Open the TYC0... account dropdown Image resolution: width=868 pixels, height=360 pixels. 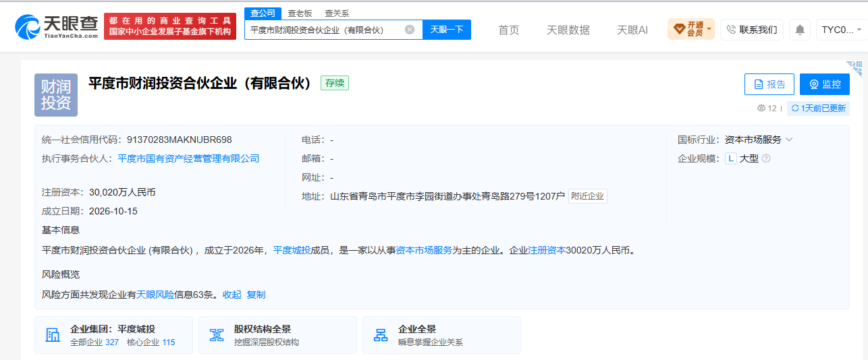pyautogui.click(x=840, y=30)
